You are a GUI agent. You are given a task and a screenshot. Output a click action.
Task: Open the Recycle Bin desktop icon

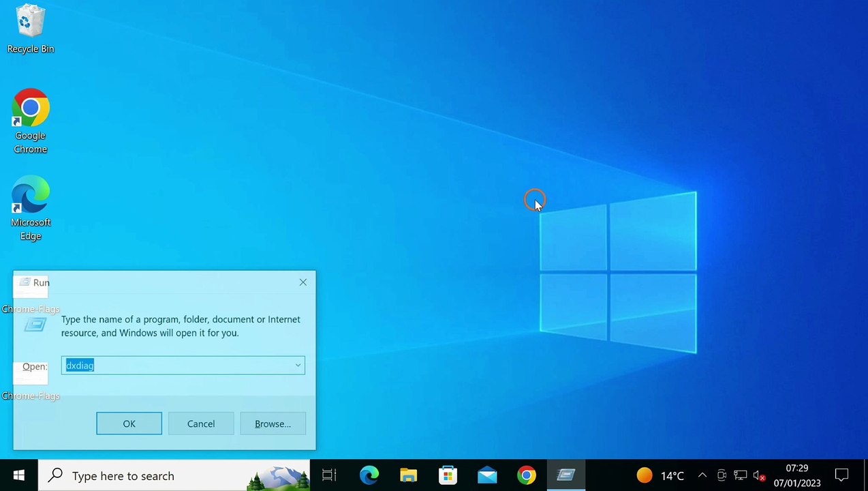[30, 29]
